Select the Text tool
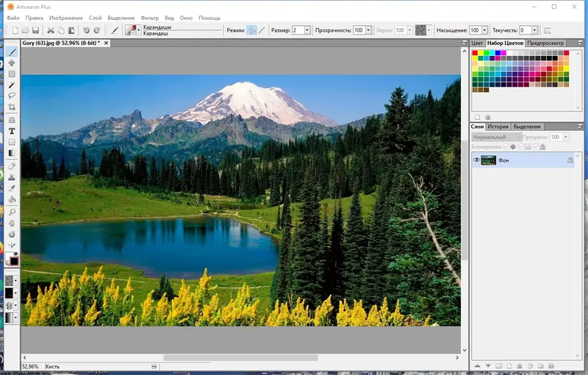This screenshot has height=375, width=588. point(12,131)
